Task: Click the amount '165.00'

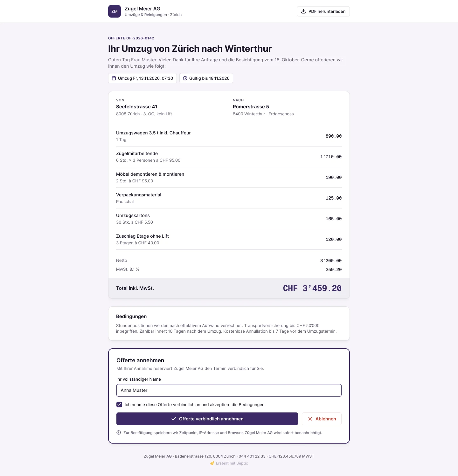Action: click(334, 219)
